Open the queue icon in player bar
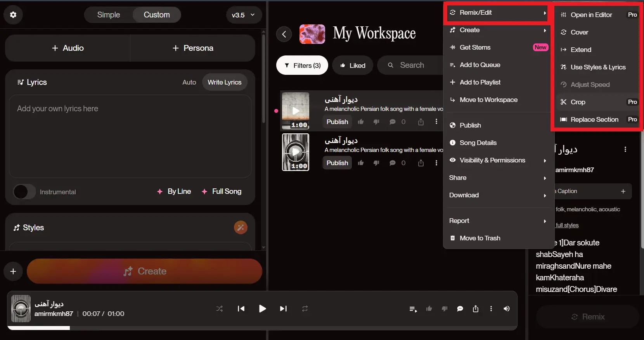The height and width of the screenshot is (340, 644). pos(413,309)
